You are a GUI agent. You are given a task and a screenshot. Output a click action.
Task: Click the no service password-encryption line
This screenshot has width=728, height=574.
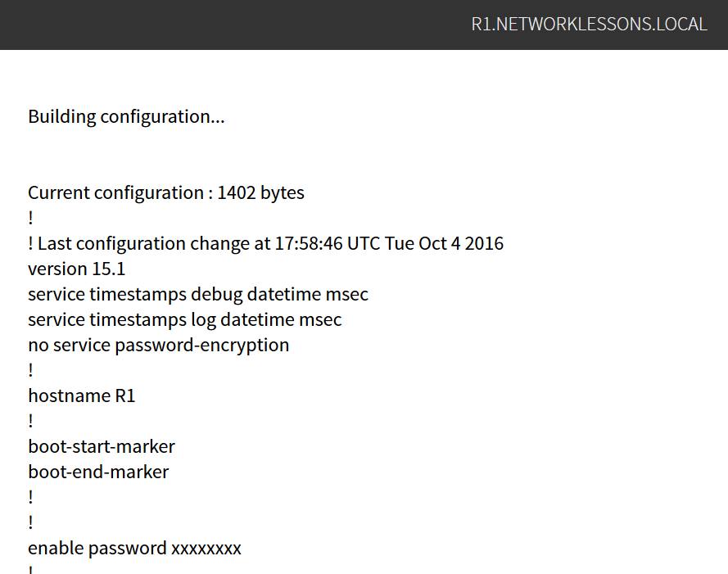click(x=158, y=345)
